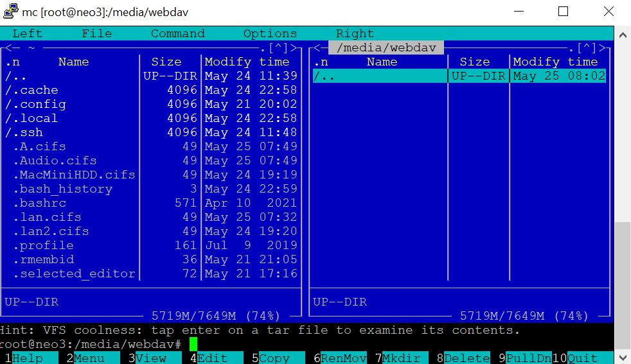Click the left panel history back arrow

[x=9, y=48]
